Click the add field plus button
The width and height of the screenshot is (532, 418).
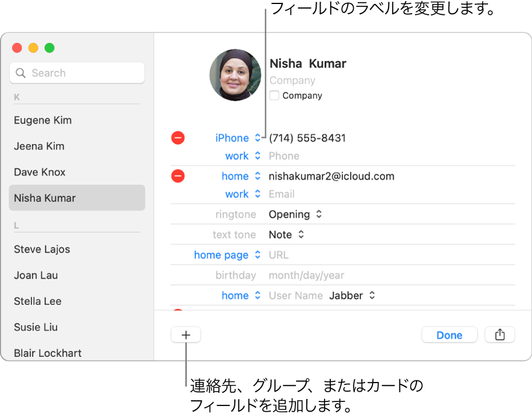point(186,335)
